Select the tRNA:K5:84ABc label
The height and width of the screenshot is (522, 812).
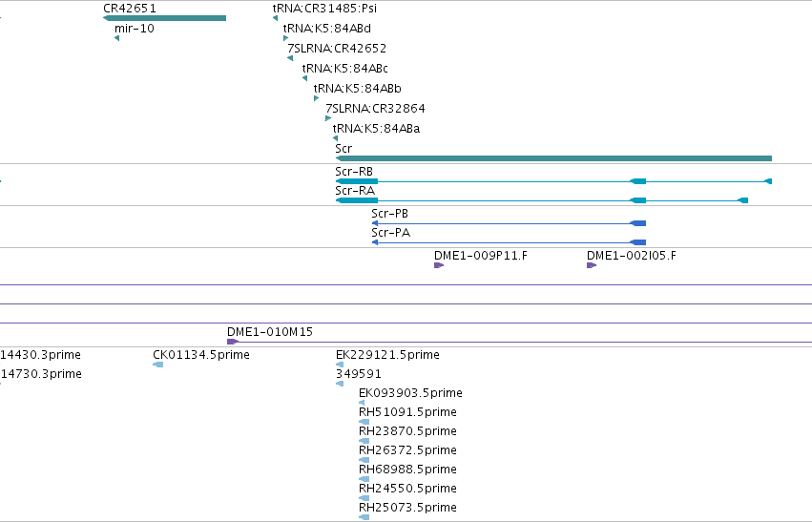coord(344,69)
